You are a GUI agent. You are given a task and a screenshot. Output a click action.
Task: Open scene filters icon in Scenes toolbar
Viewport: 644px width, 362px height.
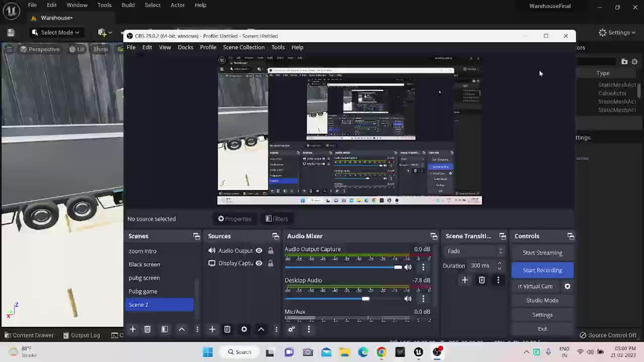click(x=164, y=329)
